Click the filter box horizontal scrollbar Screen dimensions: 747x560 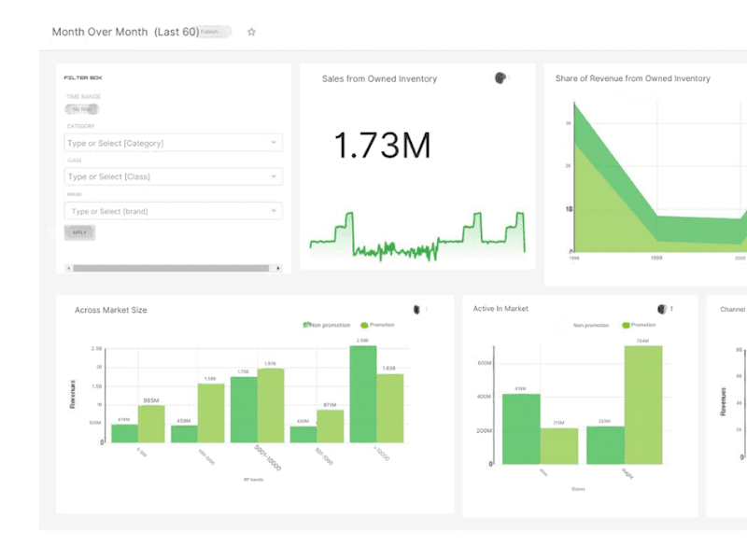pyautogui.click(x=171, y=268)
